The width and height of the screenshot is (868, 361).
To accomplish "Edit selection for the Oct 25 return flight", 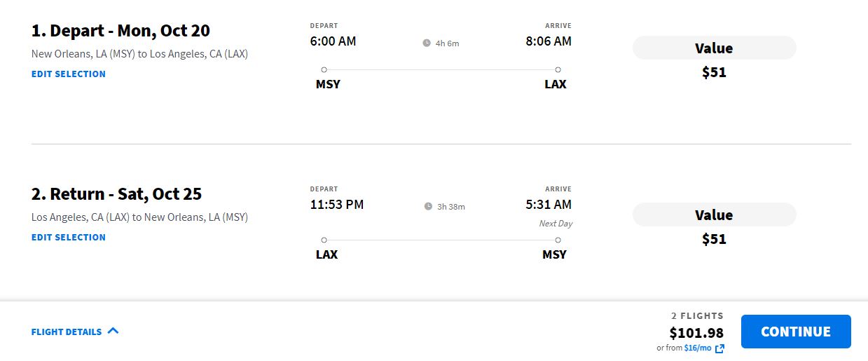I will click(69, 237).
